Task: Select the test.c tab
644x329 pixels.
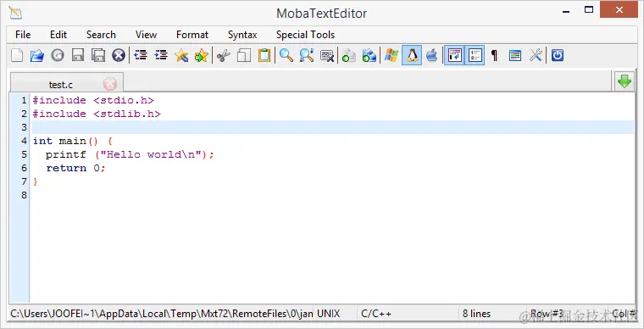Action: click(x=61, y=85)
